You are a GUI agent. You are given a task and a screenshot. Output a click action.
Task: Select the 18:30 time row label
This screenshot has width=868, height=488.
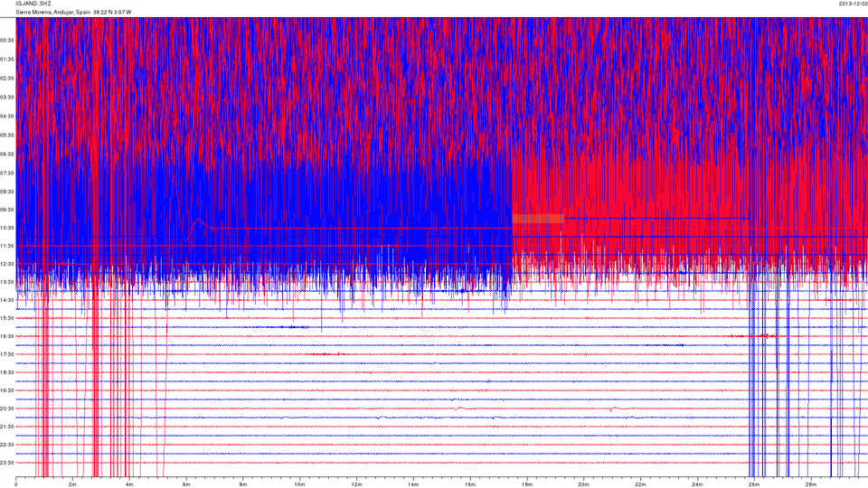[x=7, y=372]
